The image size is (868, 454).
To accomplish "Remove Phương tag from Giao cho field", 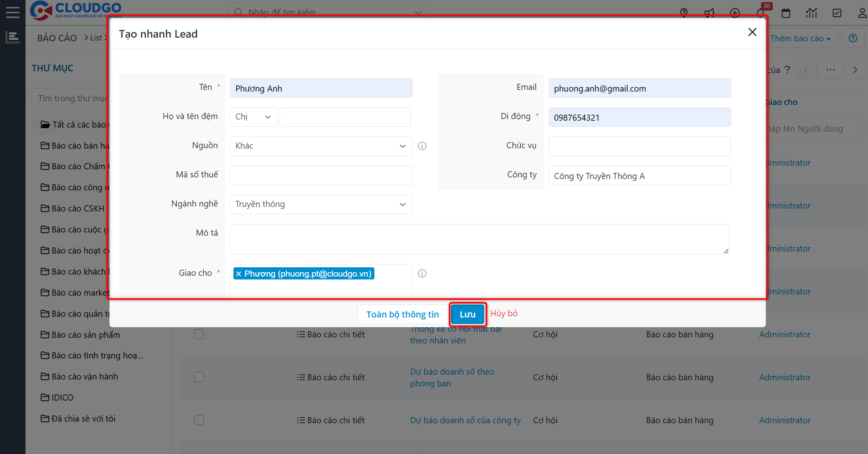I will coord(239,274).
